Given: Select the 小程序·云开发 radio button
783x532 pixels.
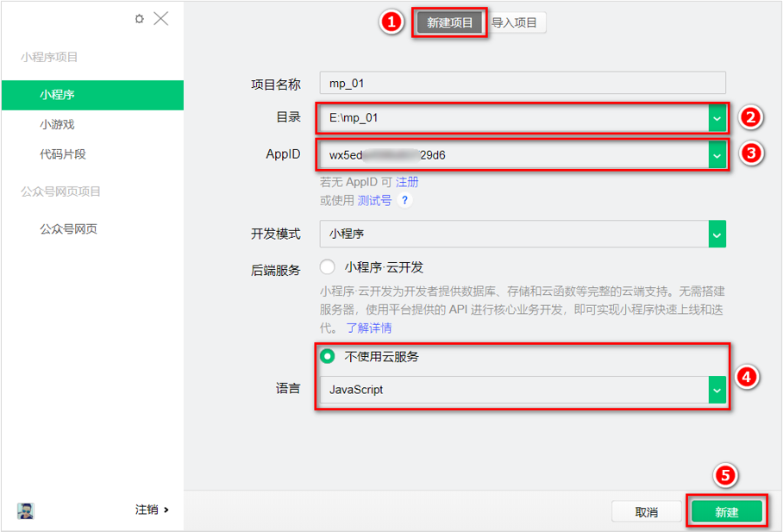Looking at the screenshot, I should click(x=327, y=266).
